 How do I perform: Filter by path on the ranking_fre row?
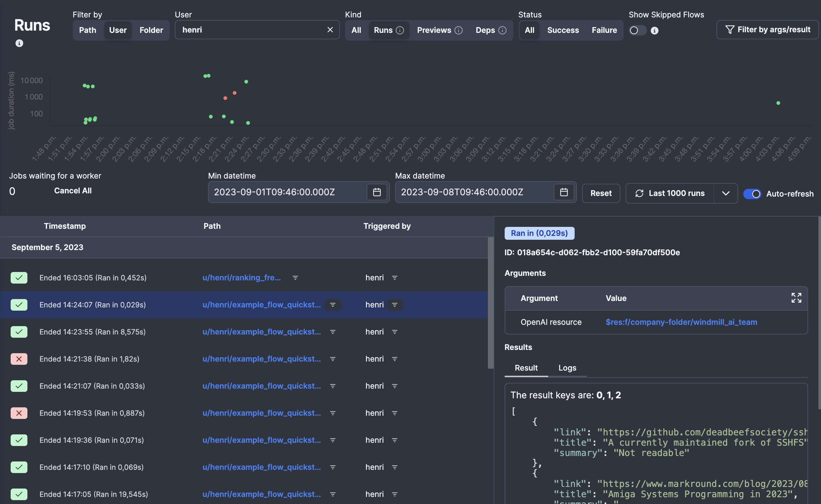[x=295, y=278]
